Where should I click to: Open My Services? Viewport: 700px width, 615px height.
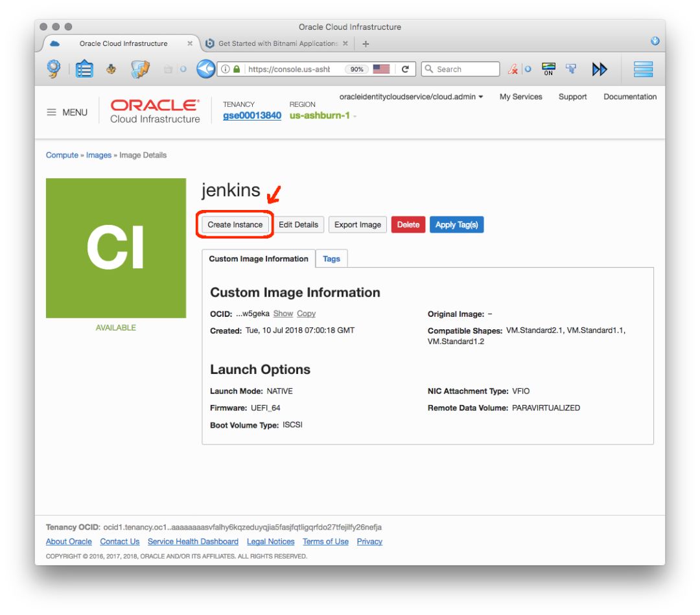click(x=520, y=97)
